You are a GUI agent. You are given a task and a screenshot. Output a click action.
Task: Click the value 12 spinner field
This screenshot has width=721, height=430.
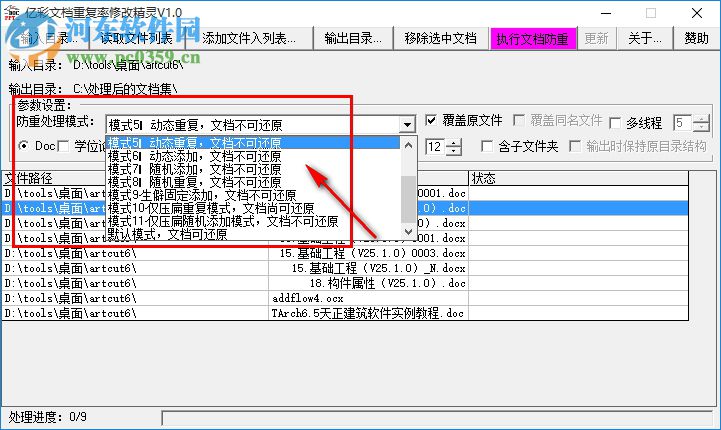pos(435,147)
